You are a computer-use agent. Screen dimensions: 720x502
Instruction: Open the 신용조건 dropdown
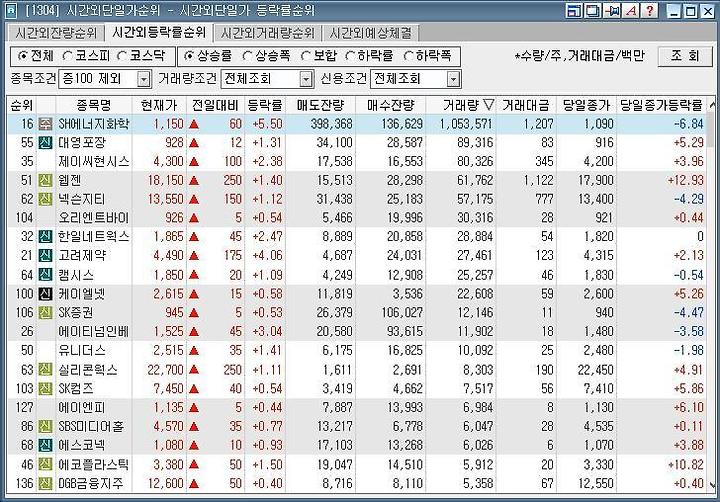click(453, 79)
